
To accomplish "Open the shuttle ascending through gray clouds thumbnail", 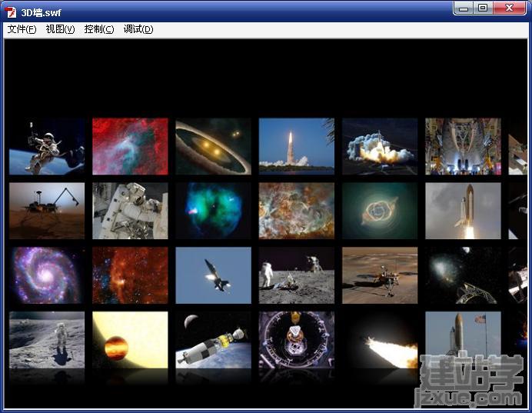I will click(463, 211).
